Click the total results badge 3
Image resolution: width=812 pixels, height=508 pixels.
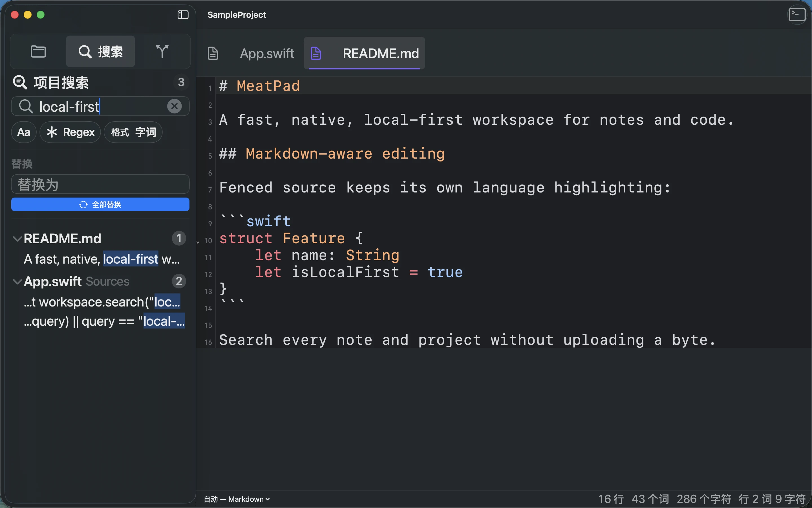(181, 82)
